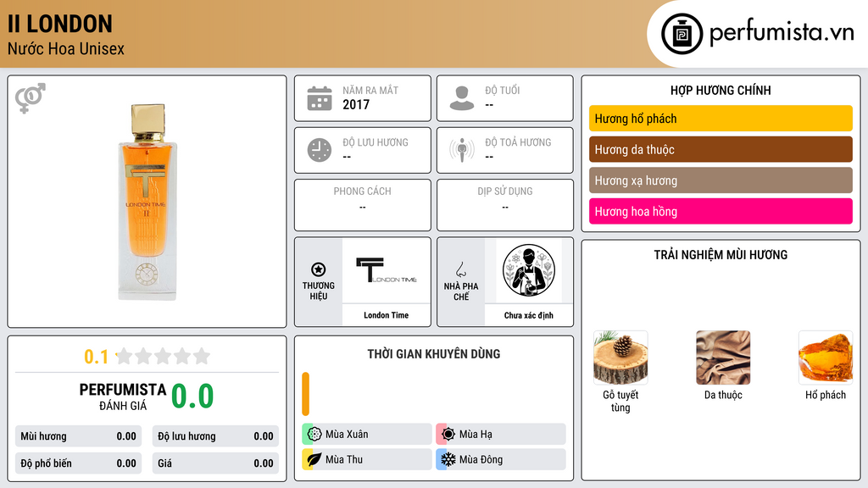Screen dimensions: 868x488
Task: Click the Nước Hoa Unisex subtitle
Action: (x=66, y=48)
